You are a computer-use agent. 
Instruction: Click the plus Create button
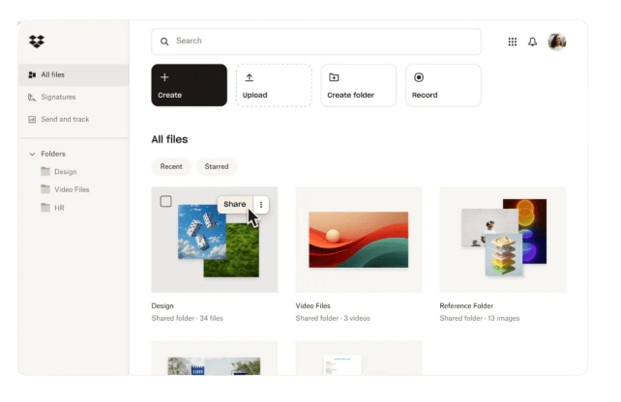coord(189,85)
